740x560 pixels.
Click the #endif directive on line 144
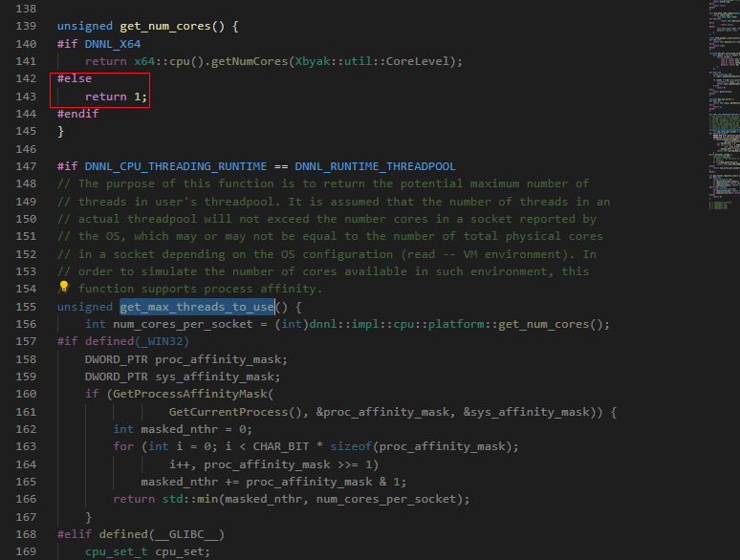pos(77,114)
